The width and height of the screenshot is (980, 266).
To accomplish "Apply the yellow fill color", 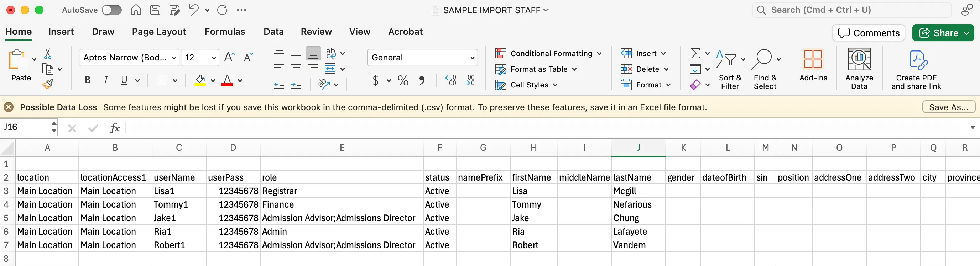I will tap(200, 80).
